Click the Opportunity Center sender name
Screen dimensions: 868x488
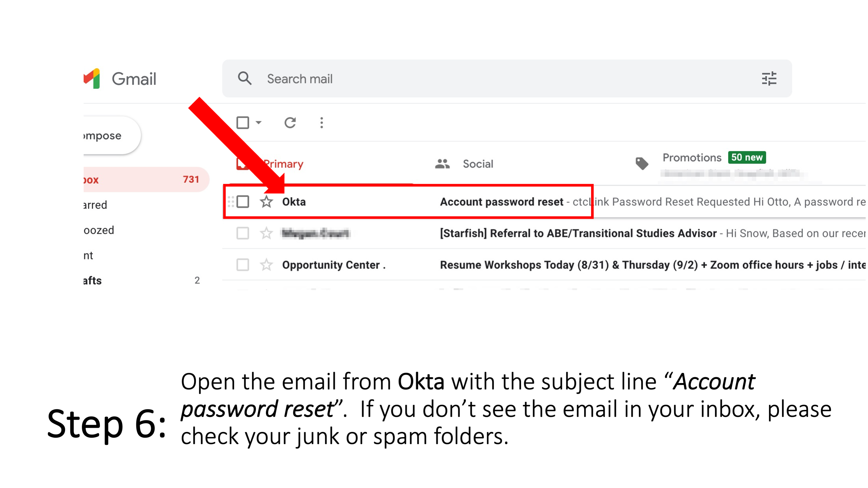click(334, 265)
